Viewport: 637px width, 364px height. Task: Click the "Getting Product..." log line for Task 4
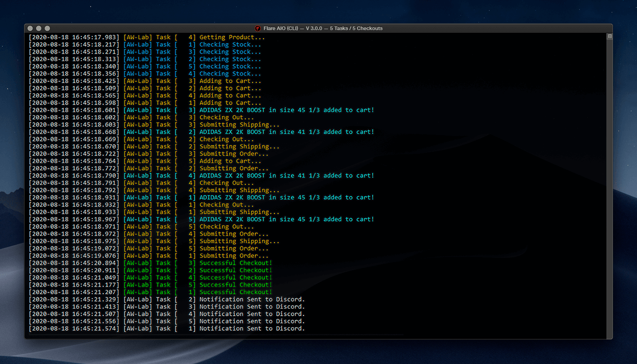click(232, 37)
